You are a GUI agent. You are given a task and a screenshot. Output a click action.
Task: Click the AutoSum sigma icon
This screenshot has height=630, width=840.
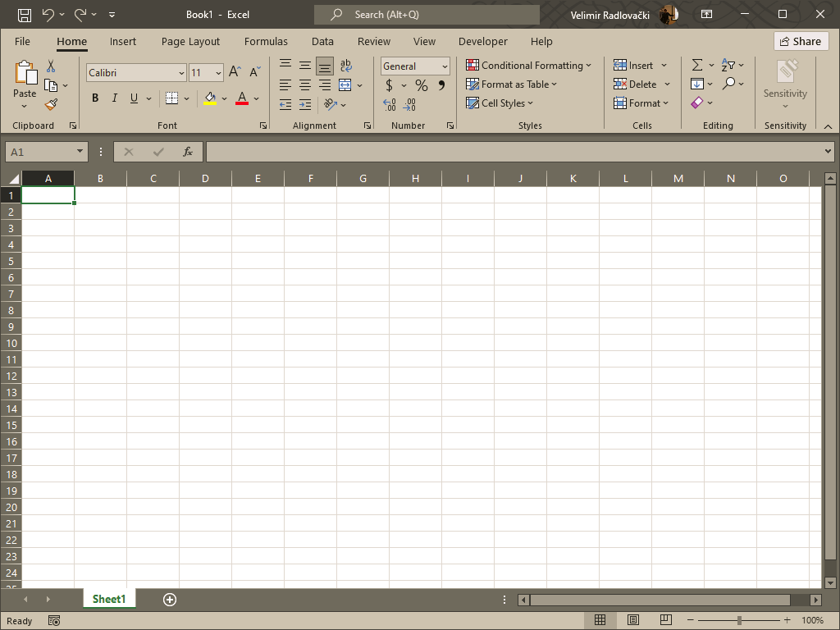point(697,65)
